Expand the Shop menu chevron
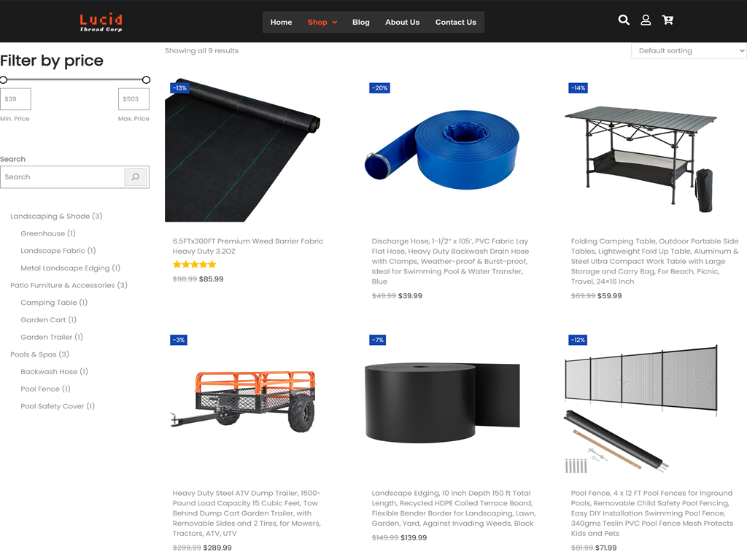Screen dimensions: 747x560 click(x=335, y=23)
